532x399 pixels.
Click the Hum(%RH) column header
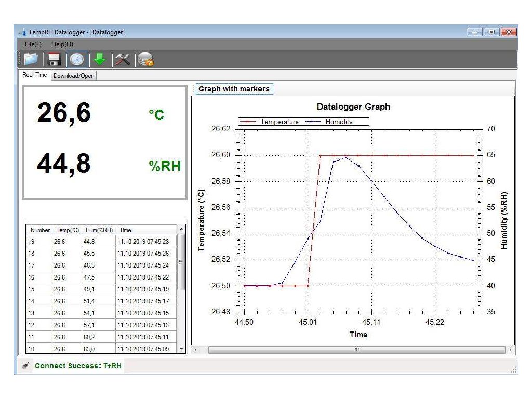[x=99, y=230]
